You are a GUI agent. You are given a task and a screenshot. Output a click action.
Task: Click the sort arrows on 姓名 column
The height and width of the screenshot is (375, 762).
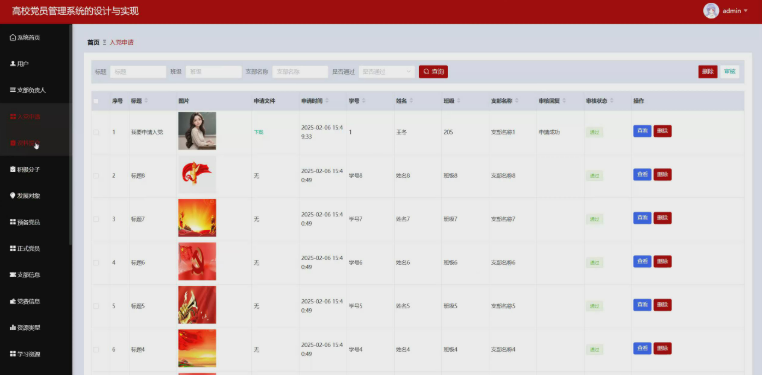coord(412,101)
